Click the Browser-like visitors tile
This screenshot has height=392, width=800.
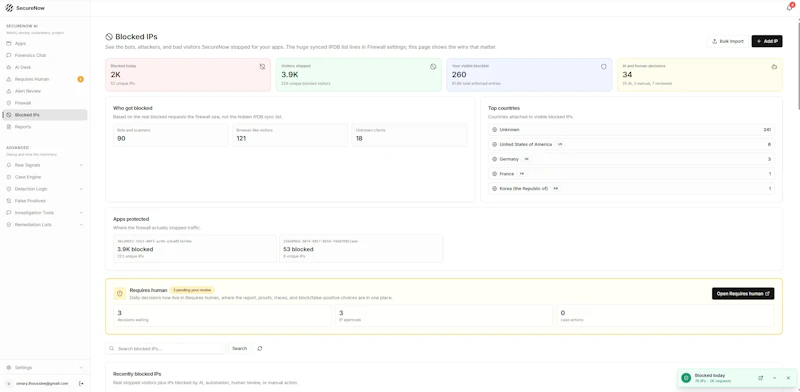(x=290, y=135)
